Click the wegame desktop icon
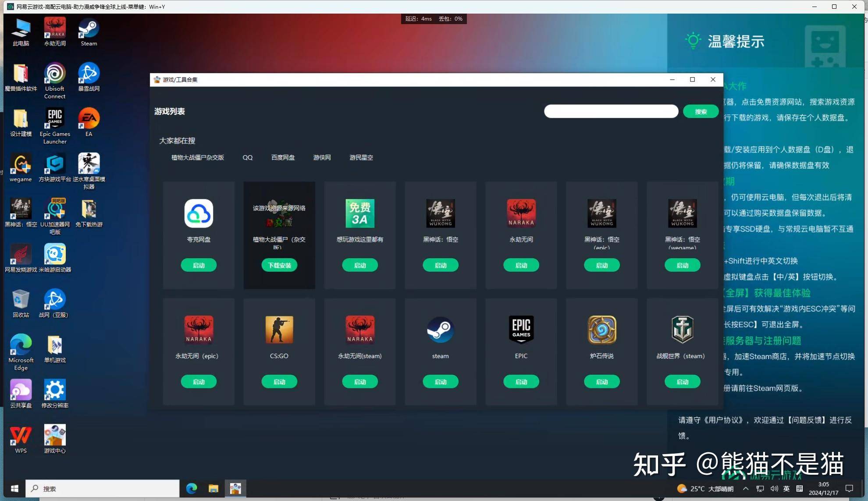The image size is (868, 501). (21, 167)
